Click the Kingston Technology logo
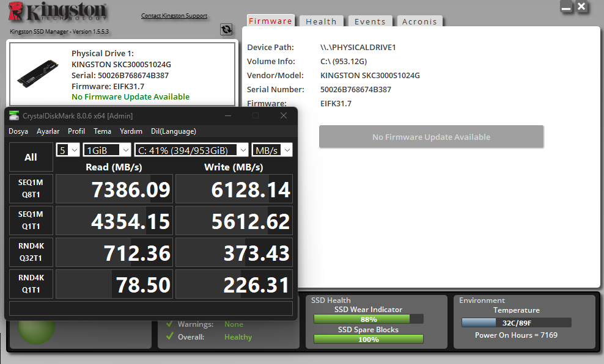The image size is (604, 364). pyautogui.click(x=57, y=12)
